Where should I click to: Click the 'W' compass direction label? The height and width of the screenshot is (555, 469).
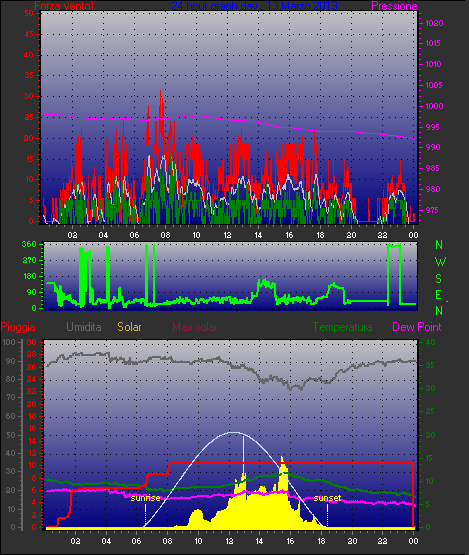[440, 262]
